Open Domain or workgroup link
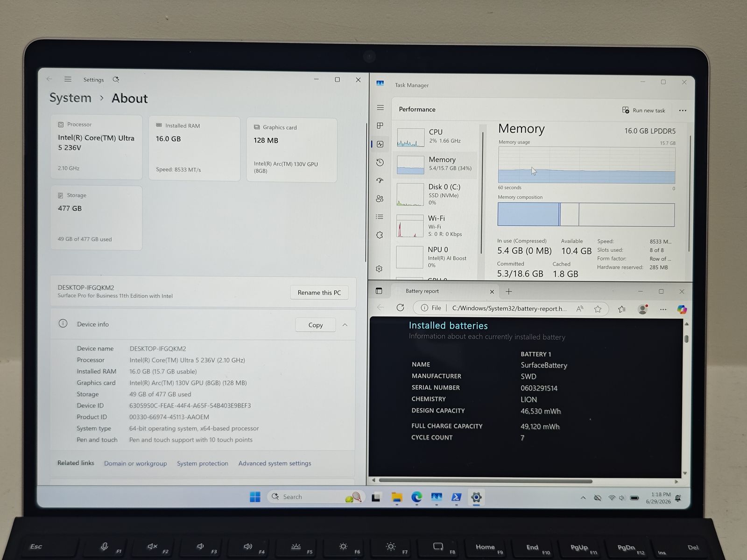Screen dimensions: 747x560 pos(135,463)
